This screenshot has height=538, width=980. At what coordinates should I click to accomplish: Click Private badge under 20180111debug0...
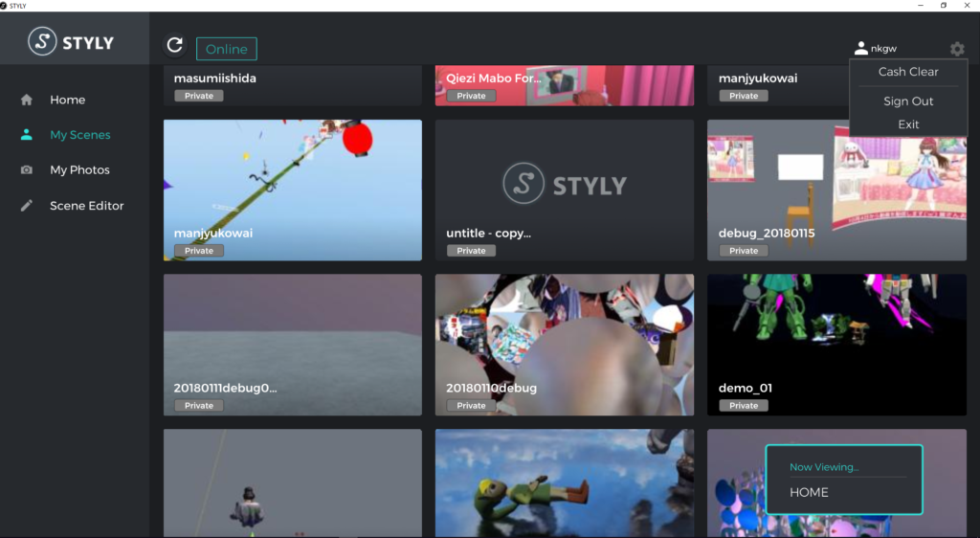[x=199, y=406]
